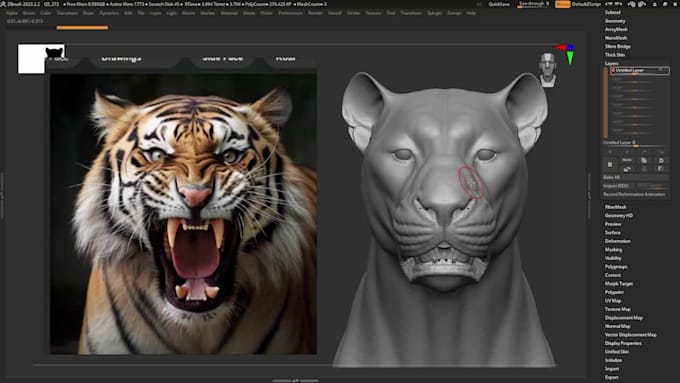Screen dimensions: 680x383
Task: Expand the Geometry sub-palette
Action: click(615, 21)
